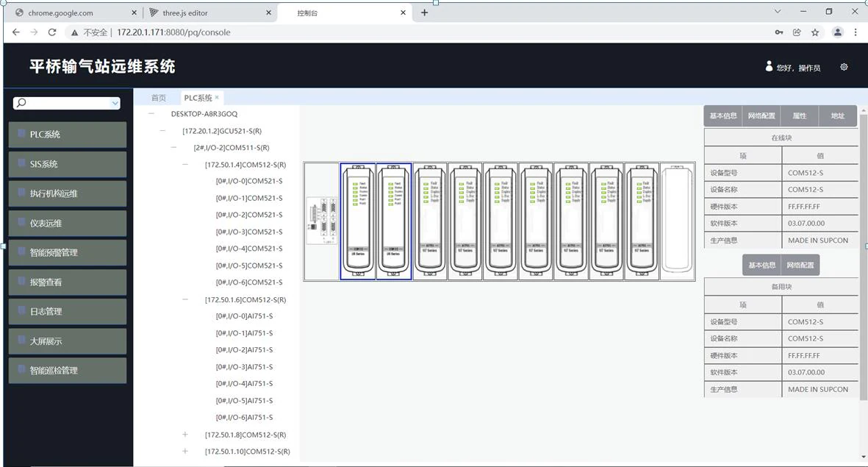The image size is (868, 467).
Task: Open the 地址 tab in the right panel
Action: pos(838,115)
